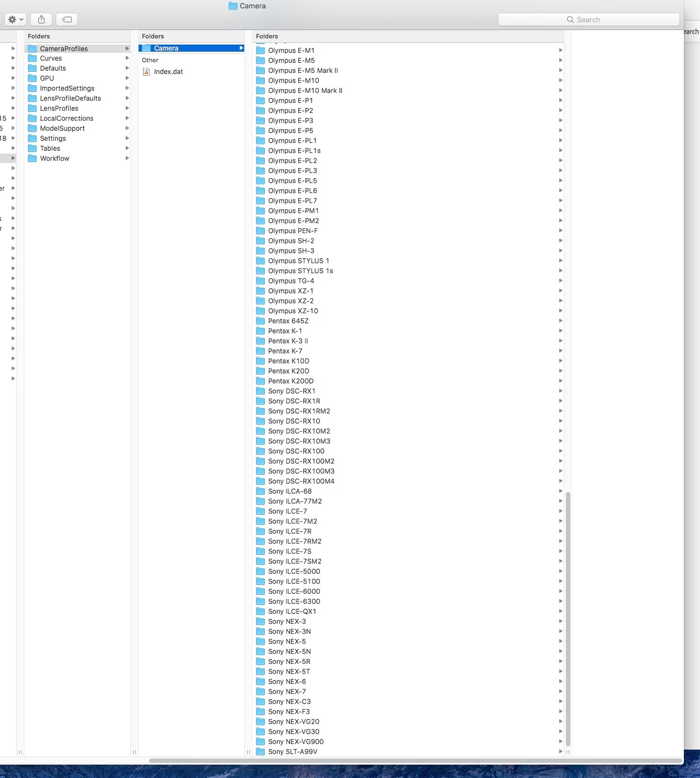Click horizontal scrollbar at window bottom

416,760
